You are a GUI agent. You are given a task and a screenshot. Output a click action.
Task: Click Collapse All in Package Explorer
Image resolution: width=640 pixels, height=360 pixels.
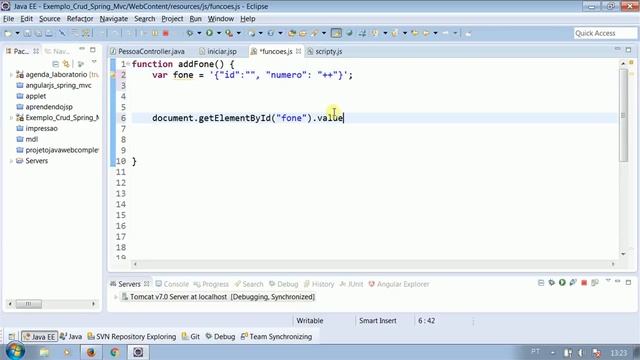[56, 64]
